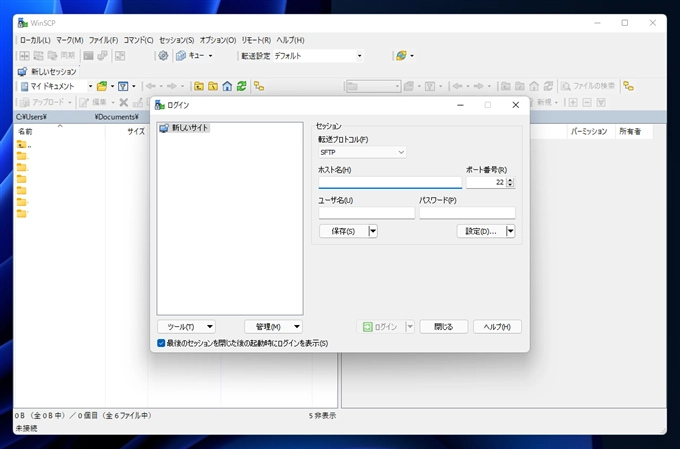Open the transfer protocol SFTP dropdown
The height and width of the screenshot is (449, 680).
(x=362, y=152)
